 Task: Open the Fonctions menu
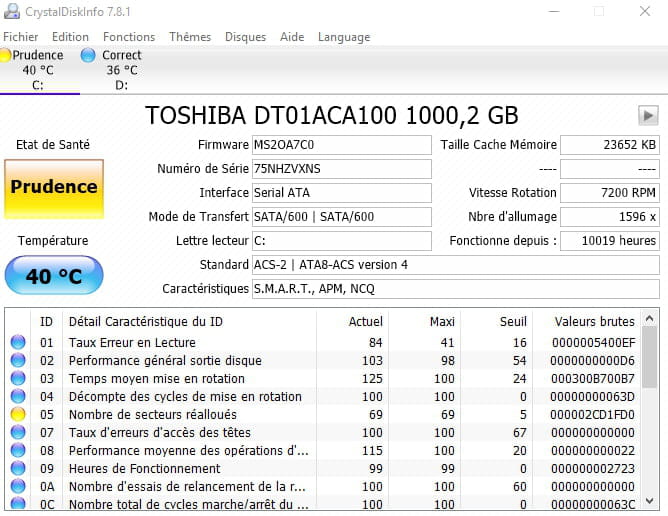click(x=129, y=37)
